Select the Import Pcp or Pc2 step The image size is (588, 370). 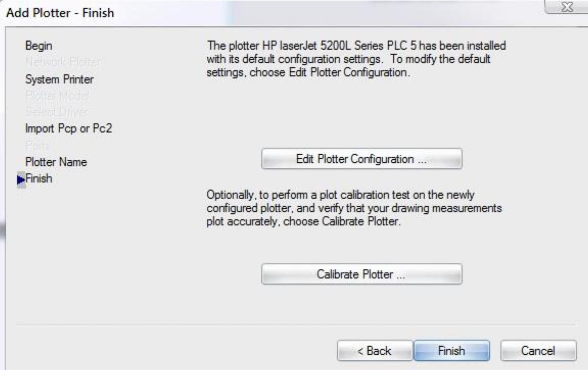69,128
